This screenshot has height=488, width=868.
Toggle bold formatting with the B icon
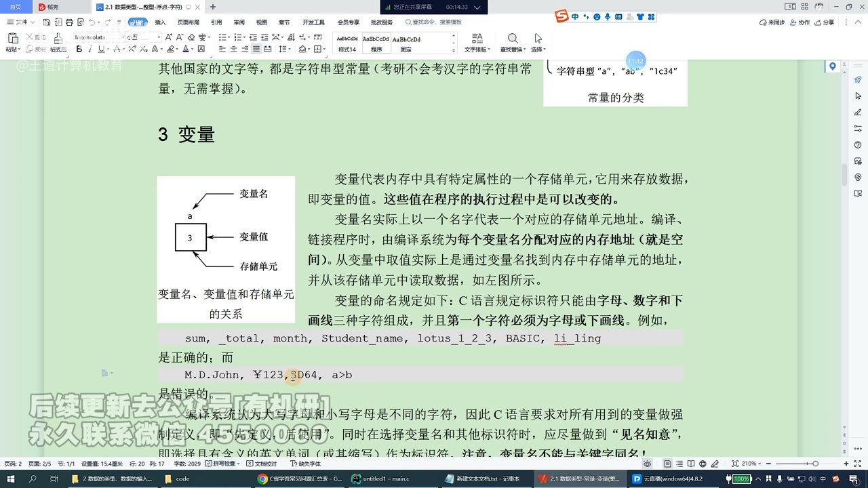click(79, 49)
